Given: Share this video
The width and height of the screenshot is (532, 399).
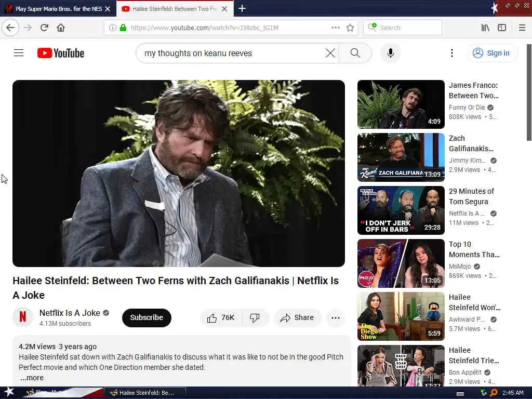Looking at the screenshot, I should (297, 317).
